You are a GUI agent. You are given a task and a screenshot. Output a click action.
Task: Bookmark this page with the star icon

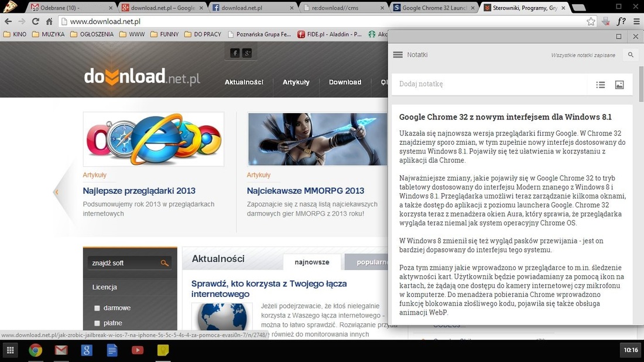click(x=591, y=21)
